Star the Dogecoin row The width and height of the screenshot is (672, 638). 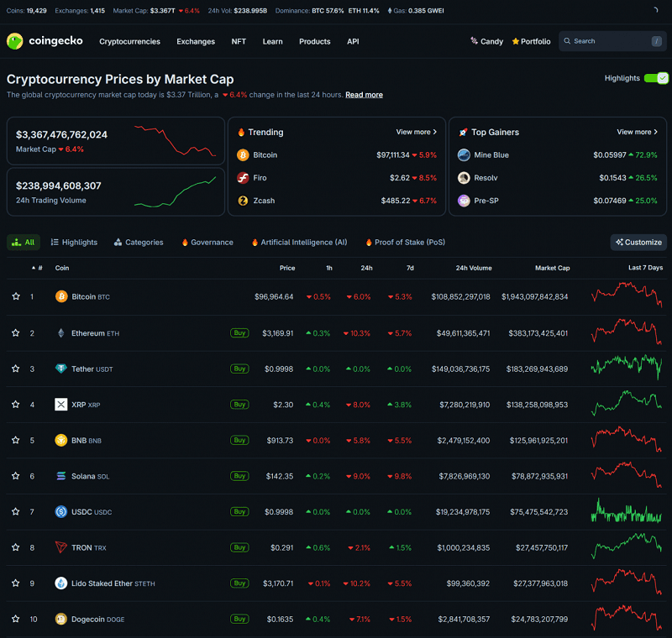pyautogui.click(x=14, y=619)
